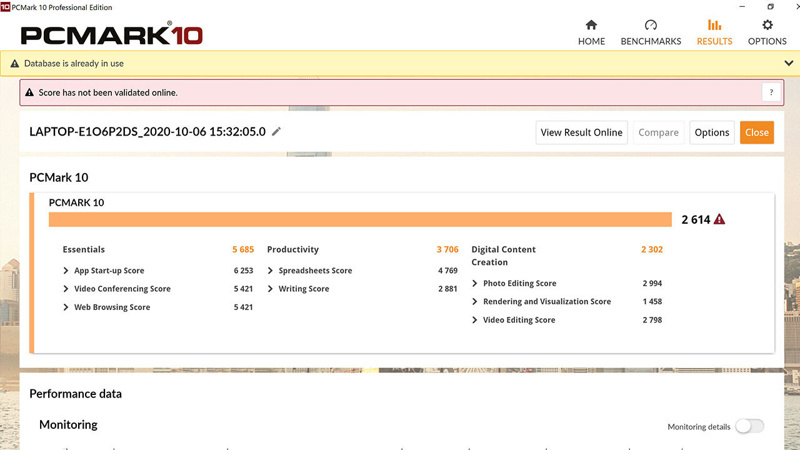Click the Productivity heading

[293, 249]
